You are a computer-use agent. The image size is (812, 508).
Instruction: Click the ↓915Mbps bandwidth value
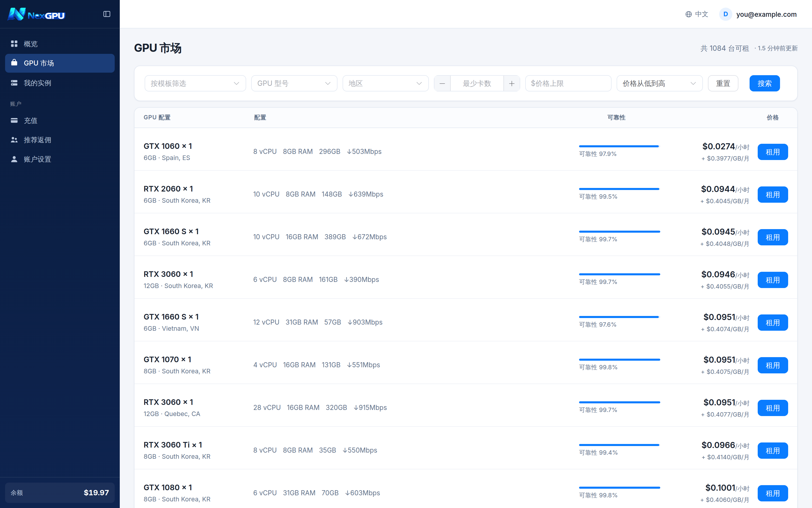[x=370, y=407]
